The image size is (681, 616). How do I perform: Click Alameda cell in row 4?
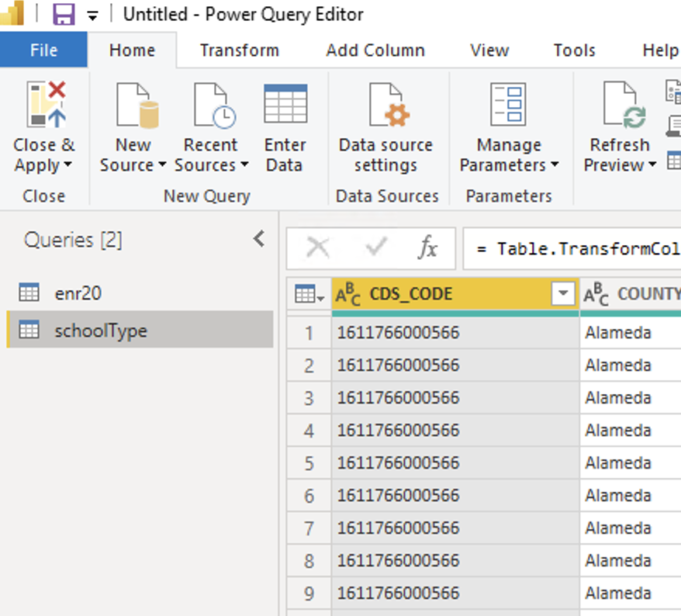coord(631,431)
